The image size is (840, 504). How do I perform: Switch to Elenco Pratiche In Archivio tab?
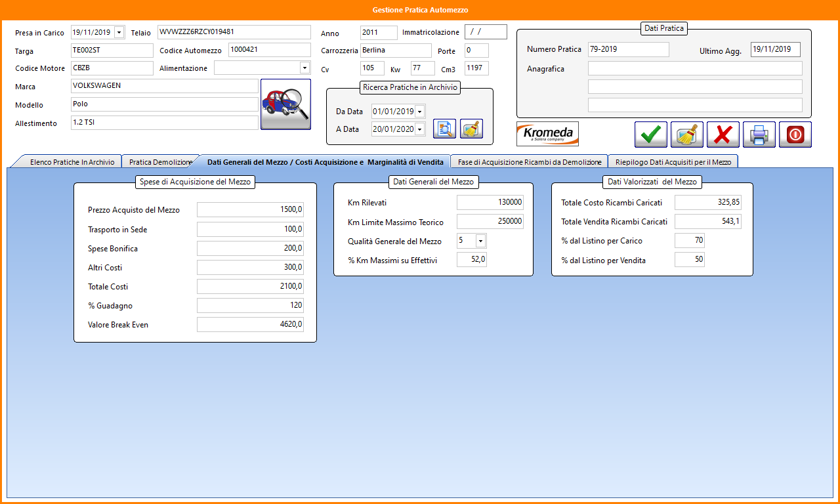72,161
